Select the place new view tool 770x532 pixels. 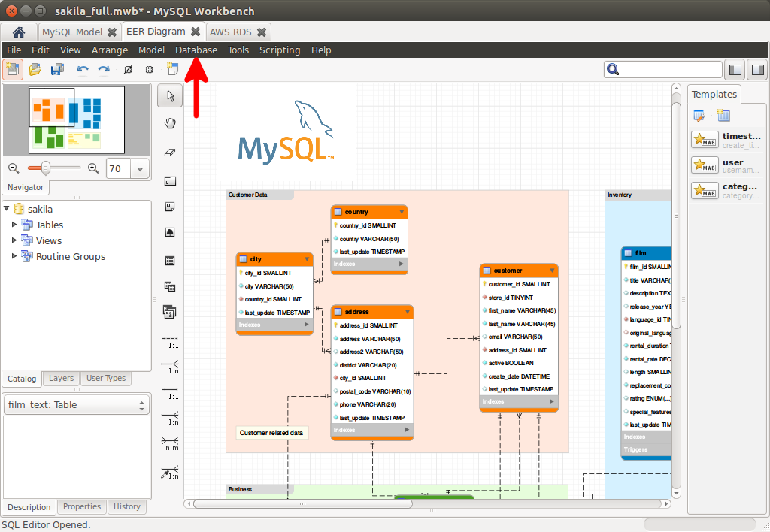pyautogui.click(x=170, y=286)
